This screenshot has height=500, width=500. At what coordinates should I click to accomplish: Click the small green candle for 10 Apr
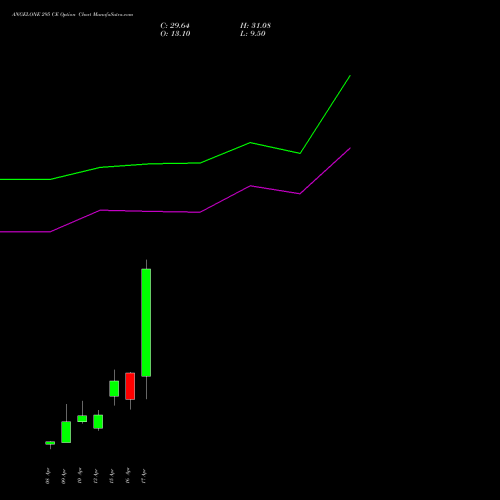[82, 419]
